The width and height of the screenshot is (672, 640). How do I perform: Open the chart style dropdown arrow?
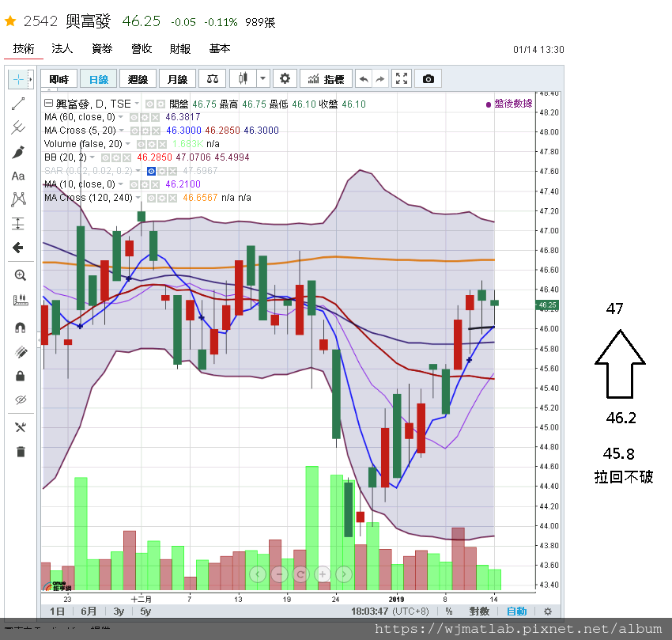(x=263, y=79)
